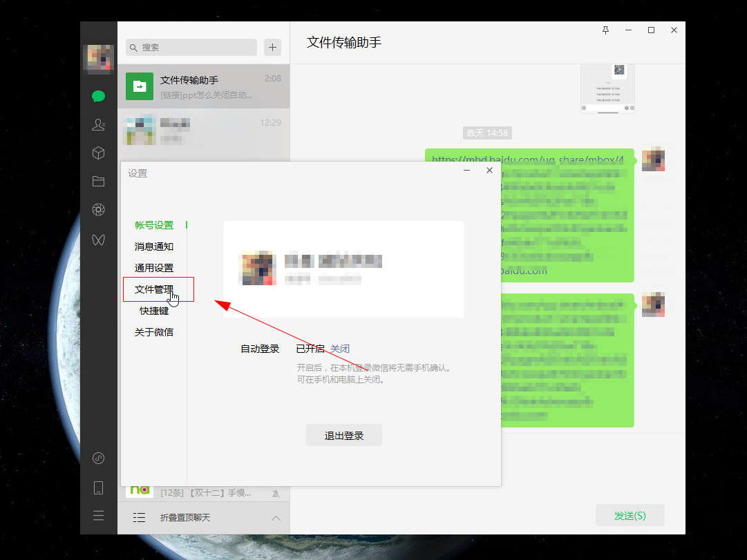Viewport: 747px width, 560px height.
Task: Open the baidu.com link message
Action: tap(529, 215)
